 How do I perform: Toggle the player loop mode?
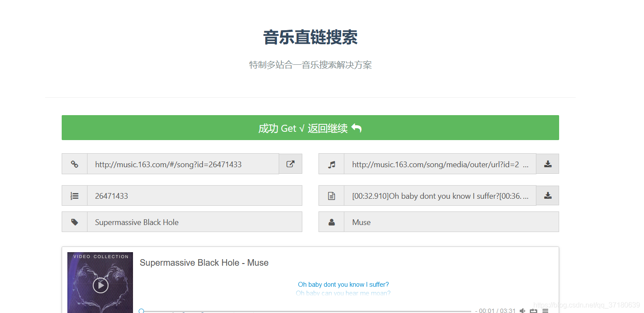pos(533,311)
